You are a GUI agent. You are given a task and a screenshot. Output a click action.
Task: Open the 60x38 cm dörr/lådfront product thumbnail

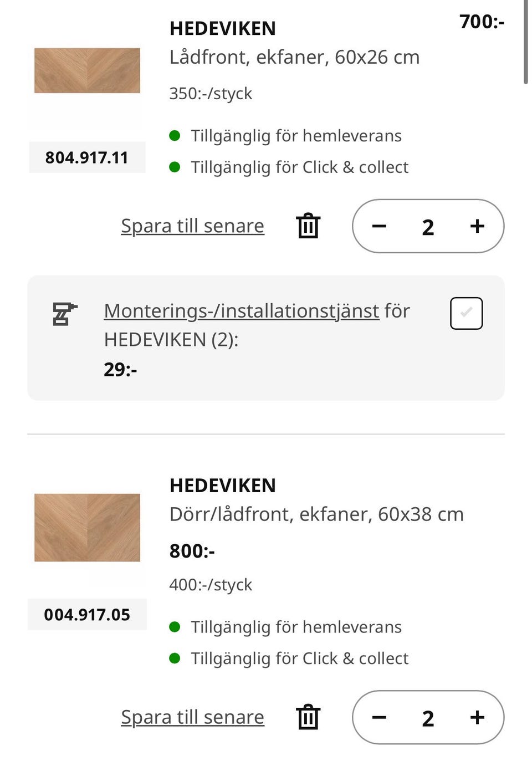(x=87, y=527)
